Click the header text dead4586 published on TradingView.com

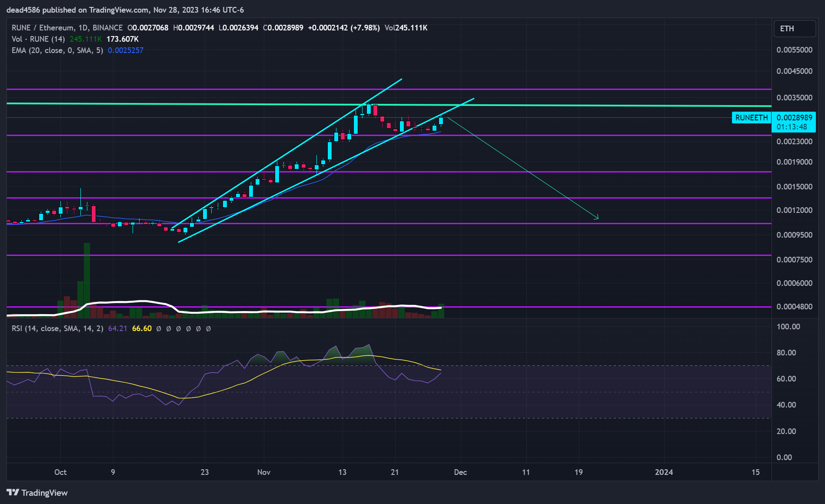point(78,10)
